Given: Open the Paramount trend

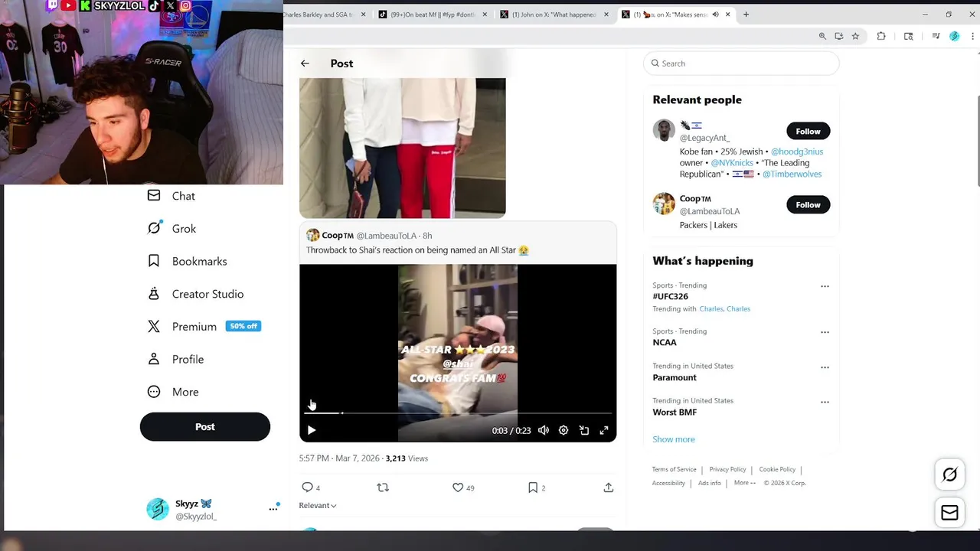Looking at the screenshot, I should click(x=675, y=377).
